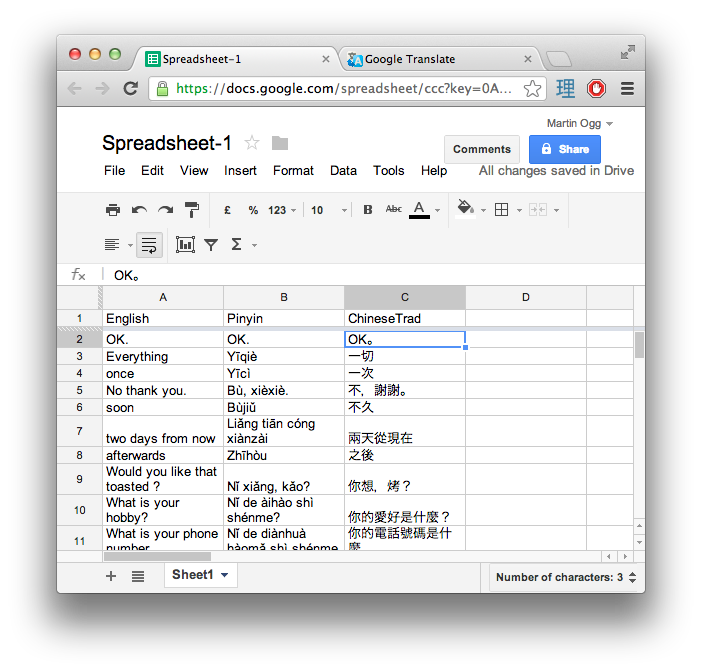Star the Spreadsheet-1 document
The image size is (702, 672).
point(252,143)
